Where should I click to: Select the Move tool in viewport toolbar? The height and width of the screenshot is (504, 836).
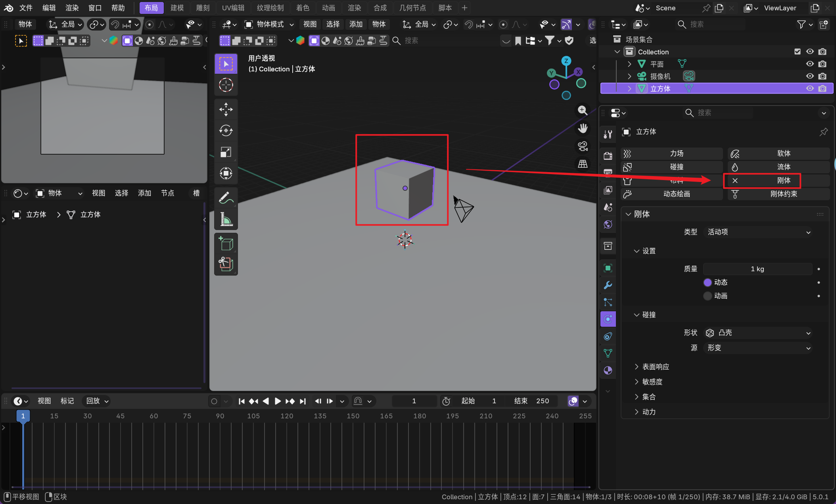click(226, 109)
